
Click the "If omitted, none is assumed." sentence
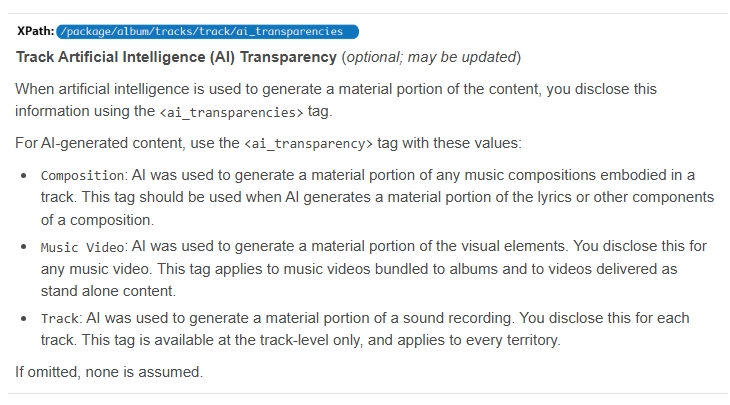pyautogui.click(x=108, y=372)
